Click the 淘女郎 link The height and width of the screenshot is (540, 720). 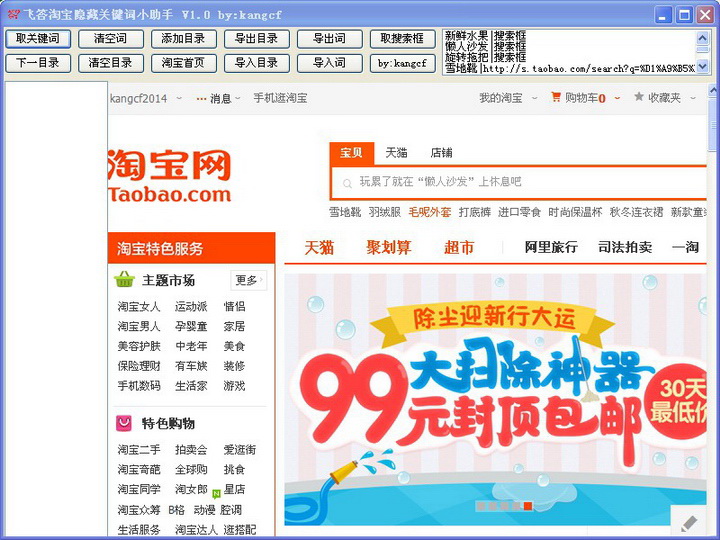pos(191,489)
